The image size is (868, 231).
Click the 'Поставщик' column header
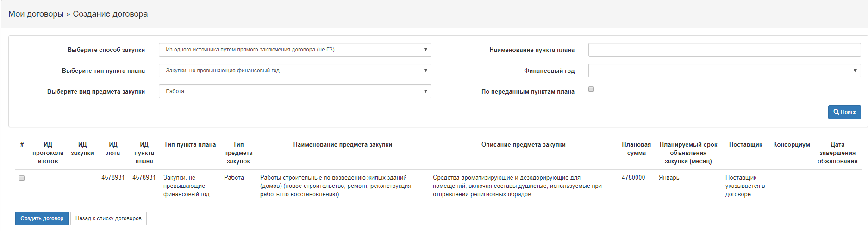coord(745,145)
